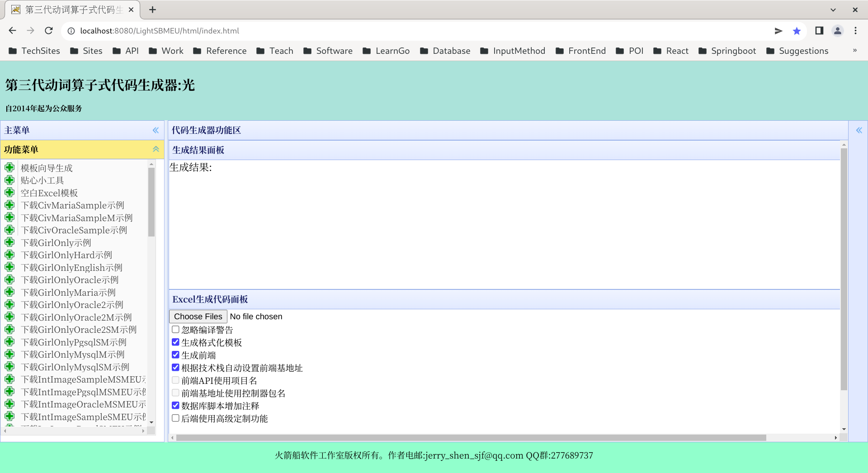Show hidden bookmarks with the overflow chevron
868x473 pixels.
pyautogui.click(x=854, y=51)
